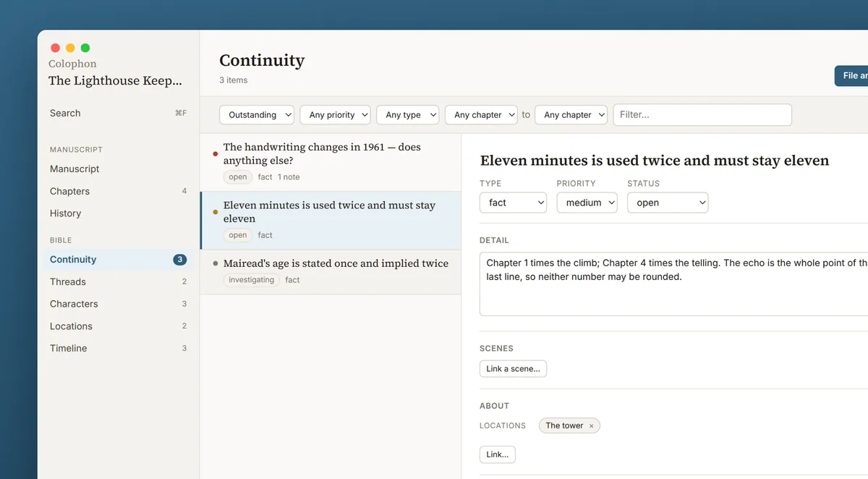
Task: Open the first Any chapter dropdown
Action: (481, 114)
